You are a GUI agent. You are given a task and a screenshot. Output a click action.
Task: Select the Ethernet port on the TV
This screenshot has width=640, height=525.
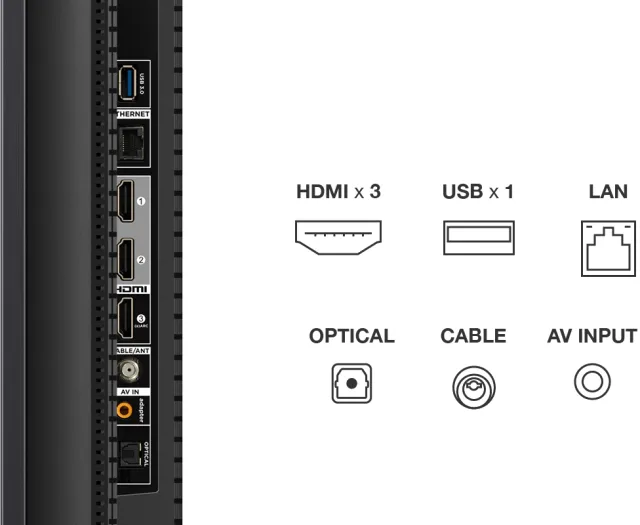point(131,143)
